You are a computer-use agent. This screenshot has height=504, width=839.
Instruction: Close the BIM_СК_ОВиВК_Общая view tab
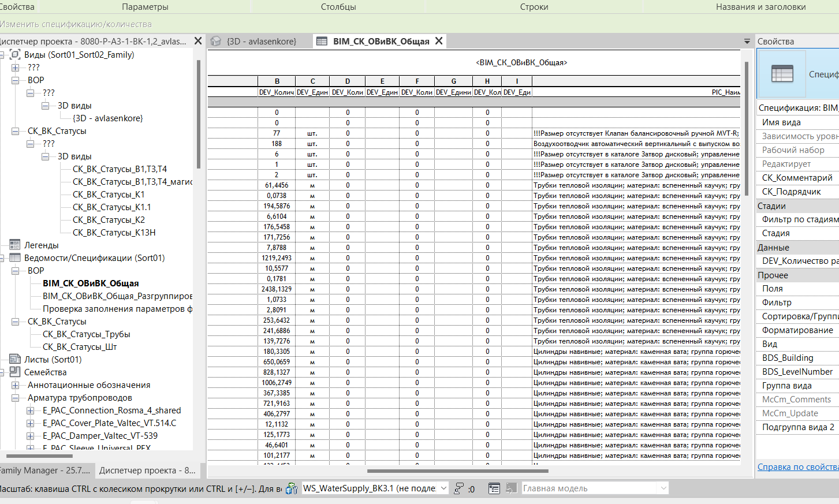(x=439, y=41)
